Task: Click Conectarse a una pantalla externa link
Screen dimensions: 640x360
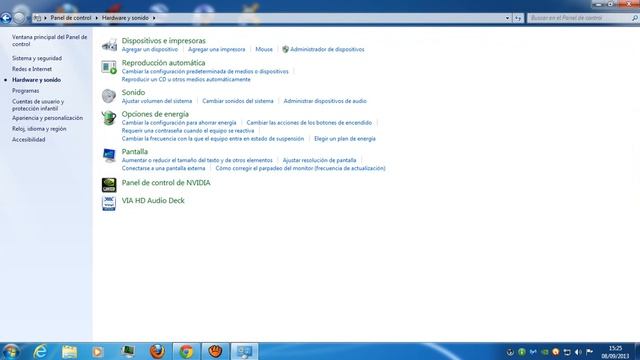Action: pos(163,168)
